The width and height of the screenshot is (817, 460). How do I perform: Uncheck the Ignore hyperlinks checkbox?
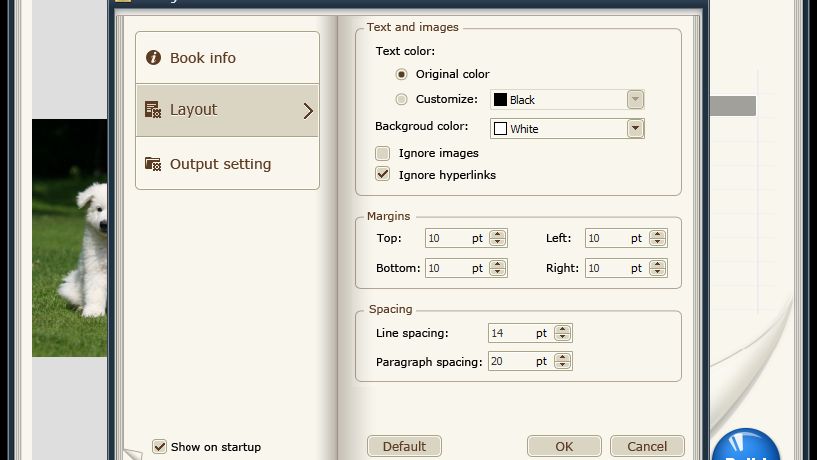[x=382, y=174]
